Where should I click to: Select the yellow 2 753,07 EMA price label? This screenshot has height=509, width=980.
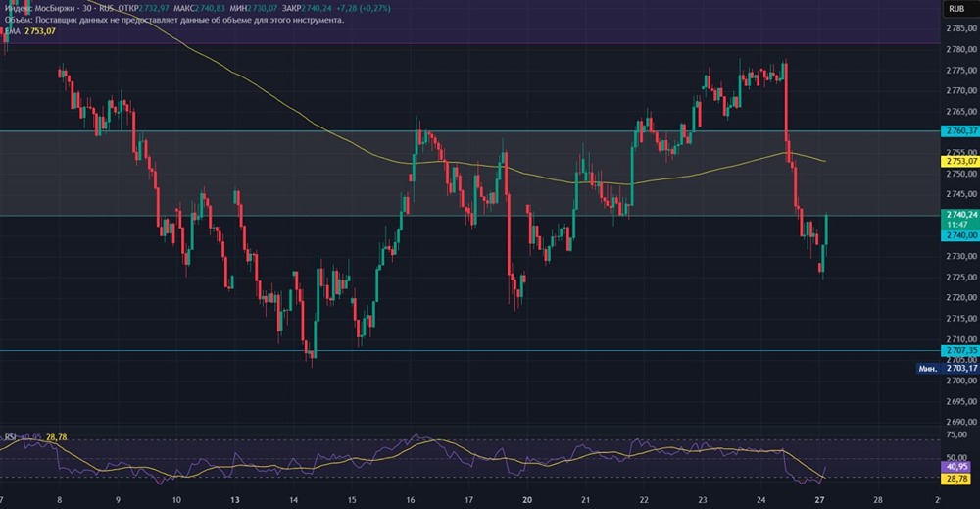click(x=960, y=161)
